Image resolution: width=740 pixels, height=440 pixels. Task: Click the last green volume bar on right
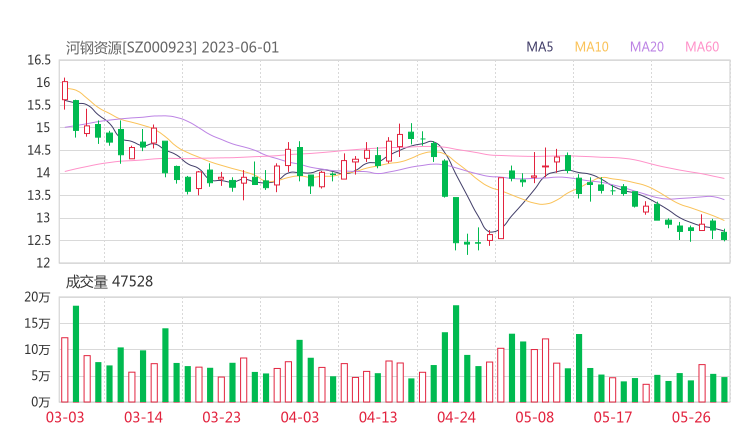[724, 389]
